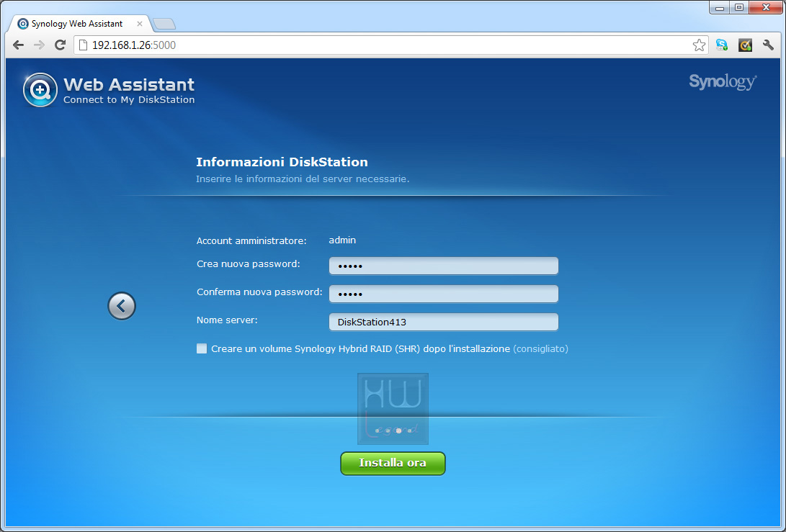Click the green Installa ora button

tap(393, 464)
